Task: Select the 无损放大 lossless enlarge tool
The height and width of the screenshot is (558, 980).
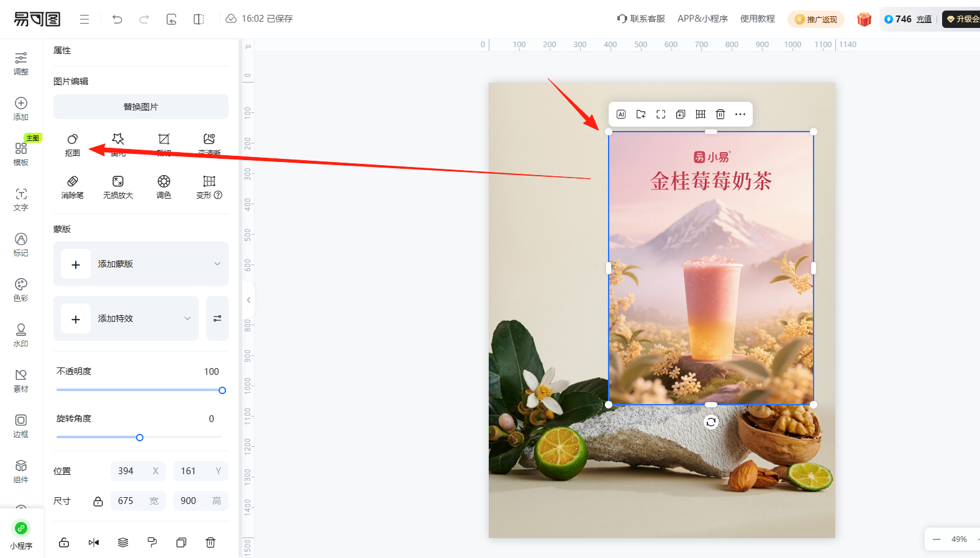Action: 118,187
